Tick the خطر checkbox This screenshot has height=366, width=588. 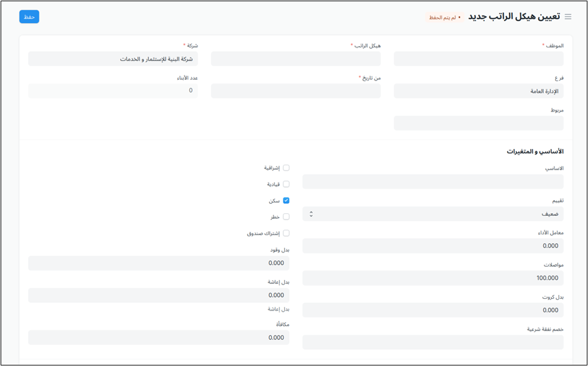286,217
